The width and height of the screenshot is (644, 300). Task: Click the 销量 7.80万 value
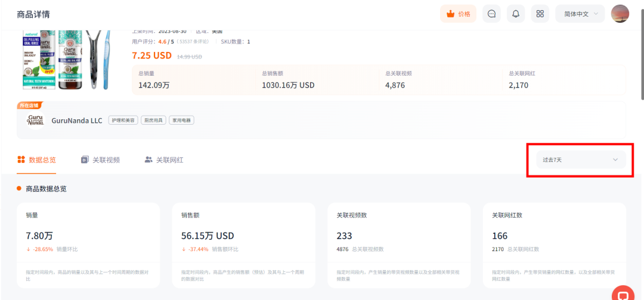pos(39,236)
